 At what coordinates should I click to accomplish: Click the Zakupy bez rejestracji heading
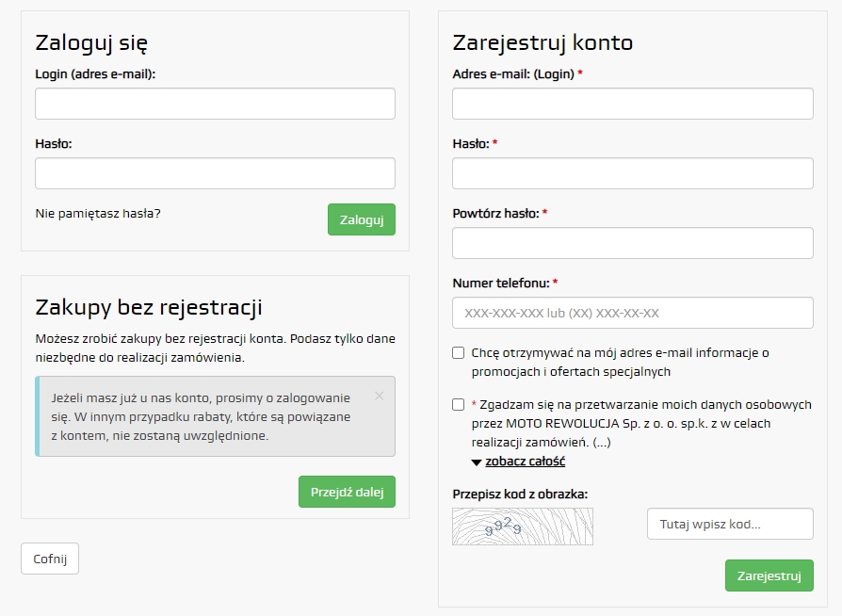point(149,308)
